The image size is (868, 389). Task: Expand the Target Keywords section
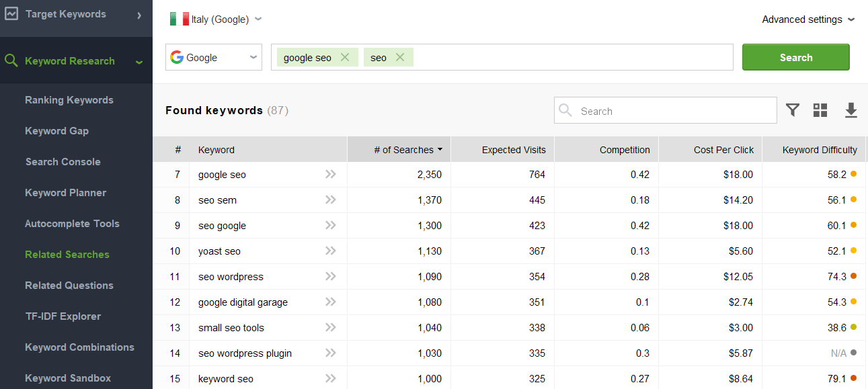[x=139, y=15]
